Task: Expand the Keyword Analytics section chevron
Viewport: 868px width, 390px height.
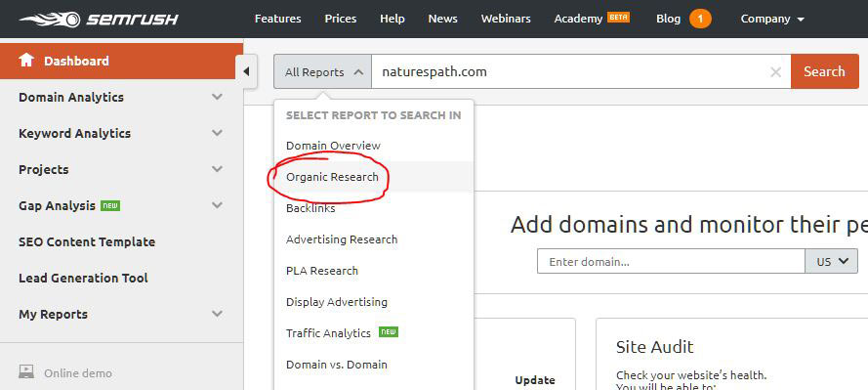Action: [x=217, y=133]
